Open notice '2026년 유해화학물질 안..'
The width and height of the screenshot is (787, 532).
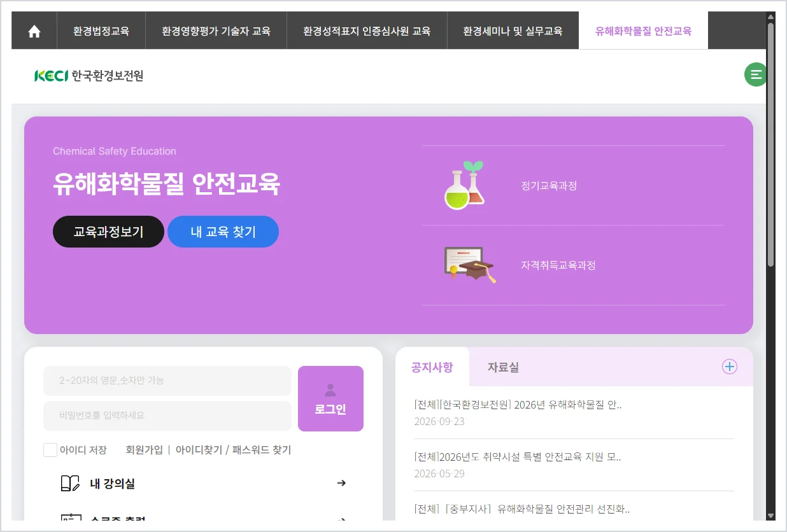pos(518,405)
